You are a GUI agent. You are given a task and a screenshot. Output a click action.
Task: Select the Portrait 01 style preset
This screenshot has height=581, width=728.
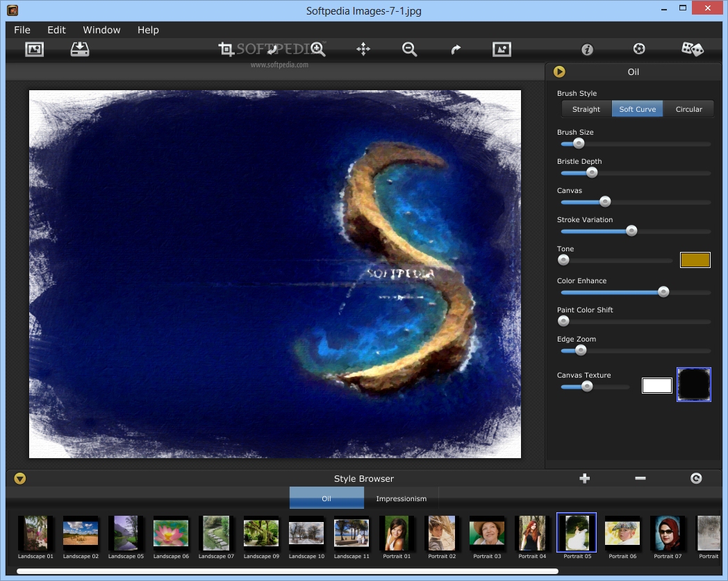397,537
